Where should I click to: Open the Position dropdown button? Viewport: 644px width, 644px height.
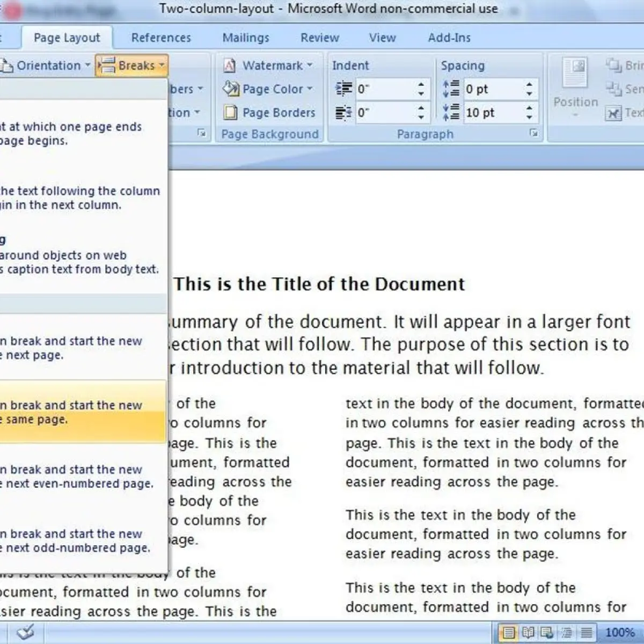point(575,89)
